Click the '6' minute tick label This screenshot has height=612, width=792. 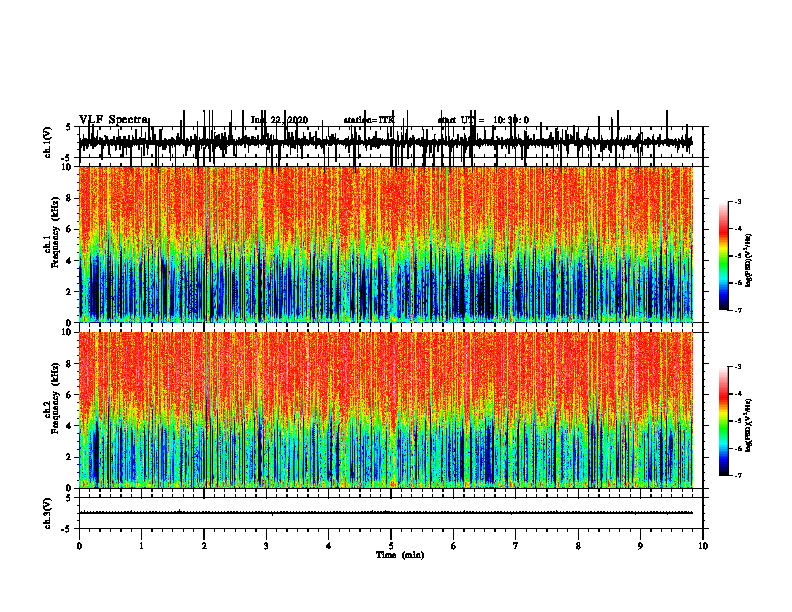coord(454,546)
